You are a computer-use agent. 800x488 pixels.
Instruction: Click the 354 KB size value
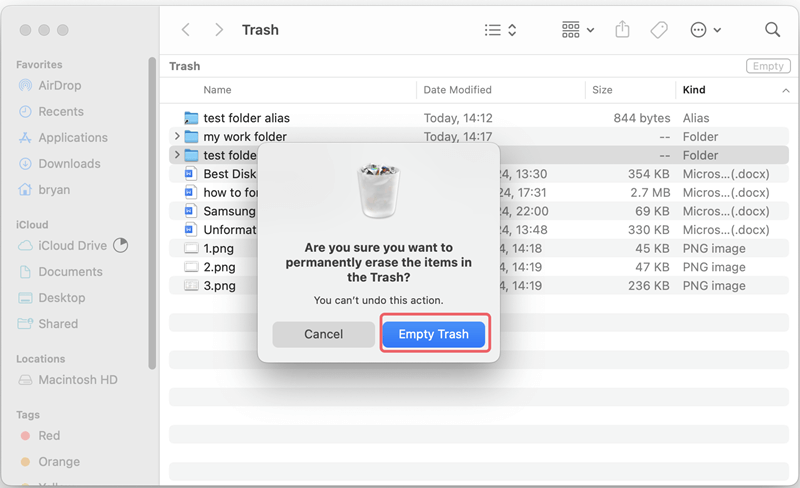[x=648, y=174]
